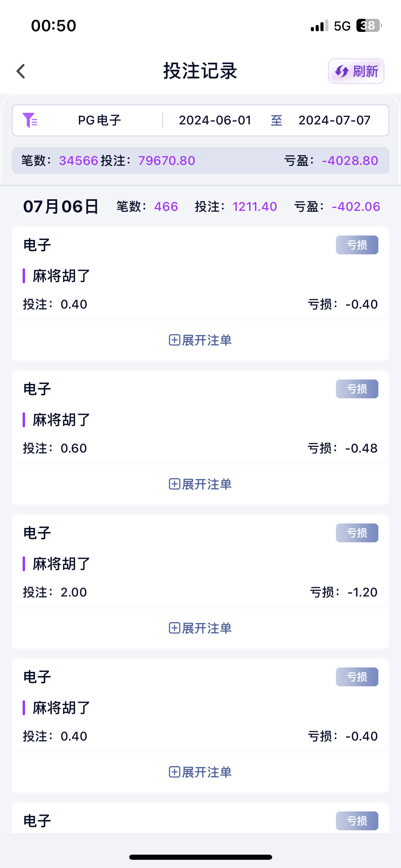The width and height of the screenshot is (401, 868).
Task: Click the refresh 刷新 button
Action: pyautogui.click(x=356, y=71)
